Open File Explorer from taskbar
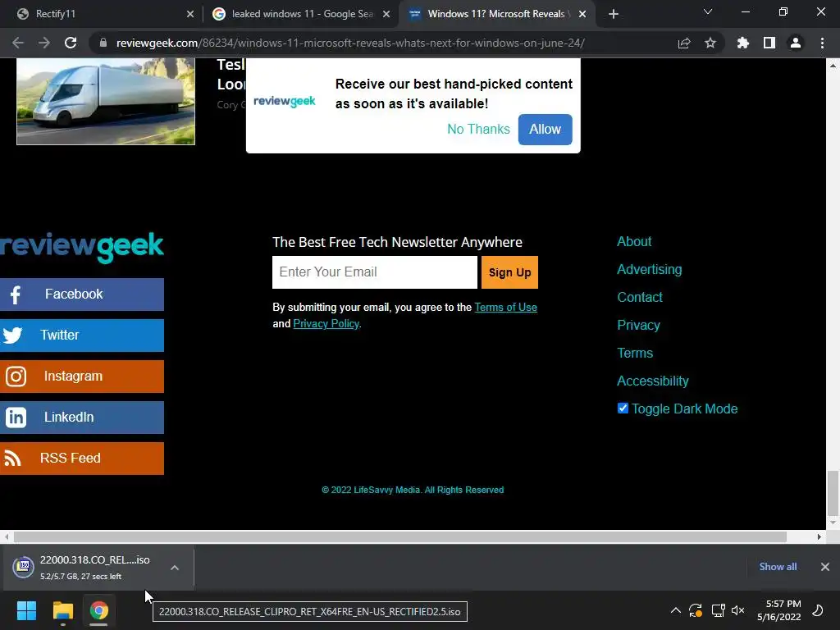 point(62,610)
